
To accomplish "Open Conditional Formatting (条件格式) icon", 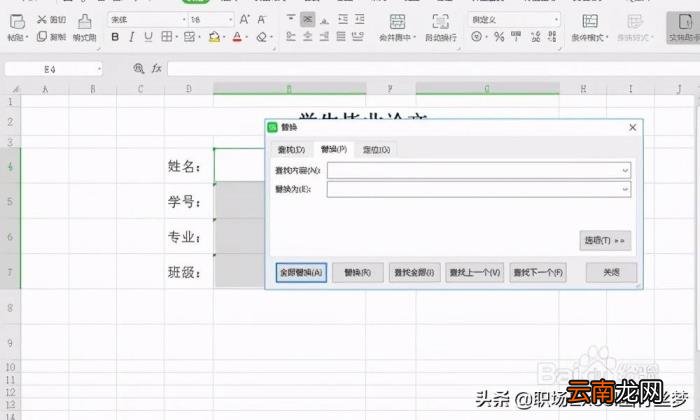I will 590,21.
